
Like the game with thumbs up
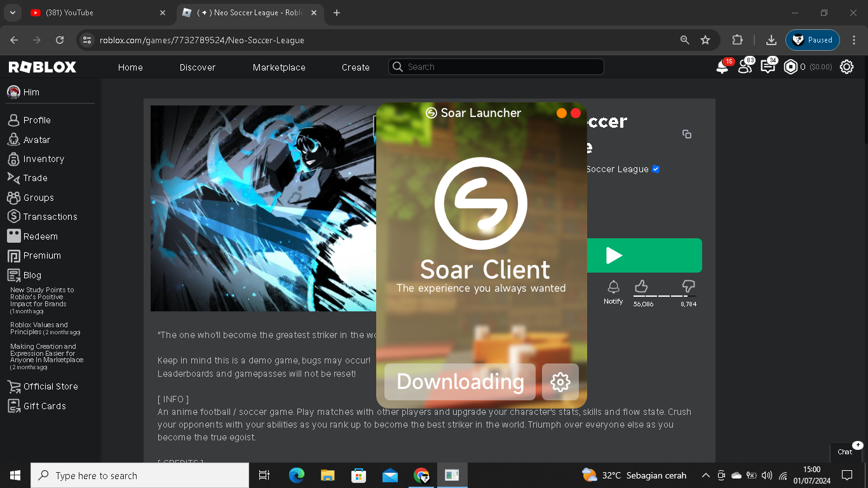[x=641, y=287]
